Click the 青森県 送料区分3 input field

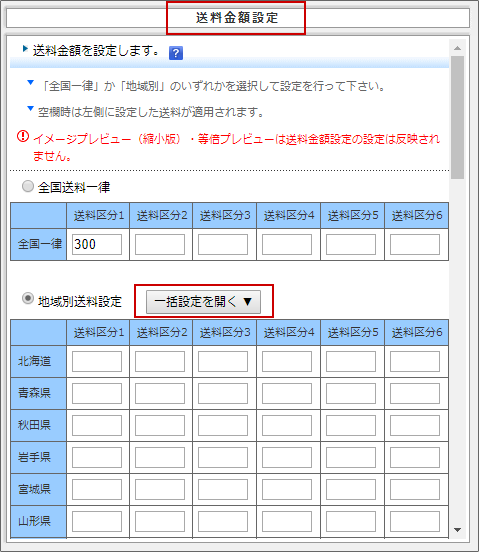coord(223,394)
